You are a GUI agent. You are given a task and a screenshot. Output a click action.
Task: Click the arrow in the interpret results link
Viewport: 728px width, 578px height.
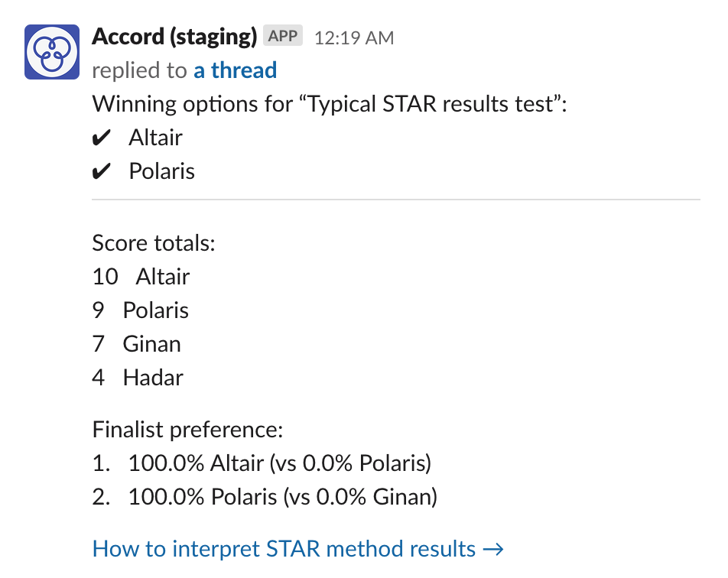click(x=494, y=548)
